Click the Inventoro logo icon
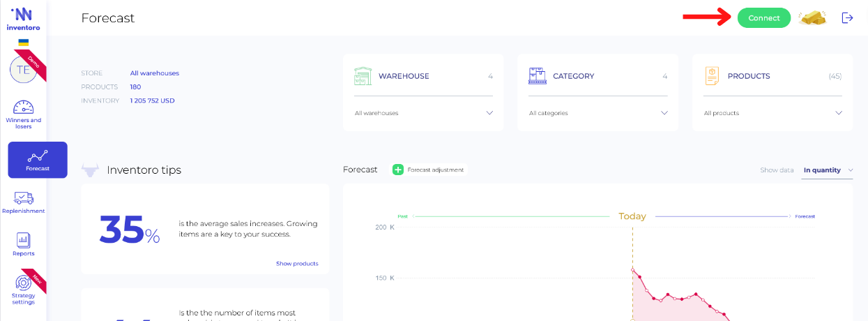The height and width of the screenshot is (321, 868). (x=23, y=14)
